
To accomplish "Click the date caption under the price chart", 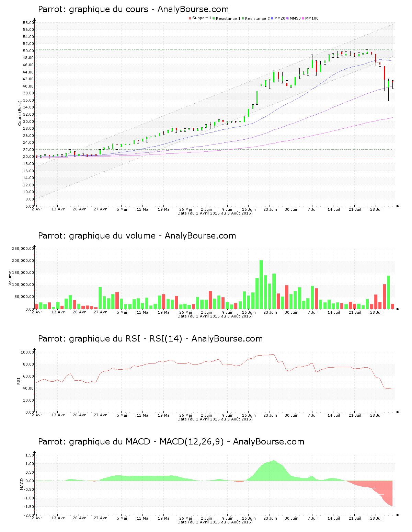I will pyautogui.click(x=215, y=213).
